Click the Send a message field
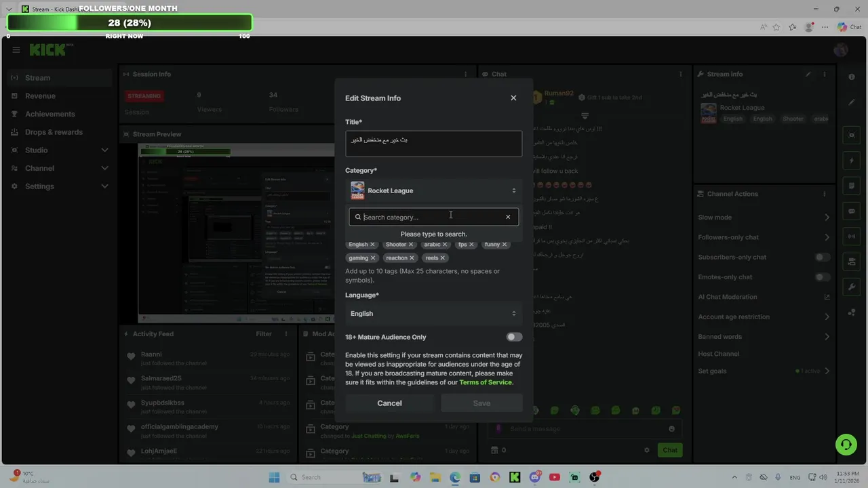This screenshot has height=488, width=868. [587, 429]
